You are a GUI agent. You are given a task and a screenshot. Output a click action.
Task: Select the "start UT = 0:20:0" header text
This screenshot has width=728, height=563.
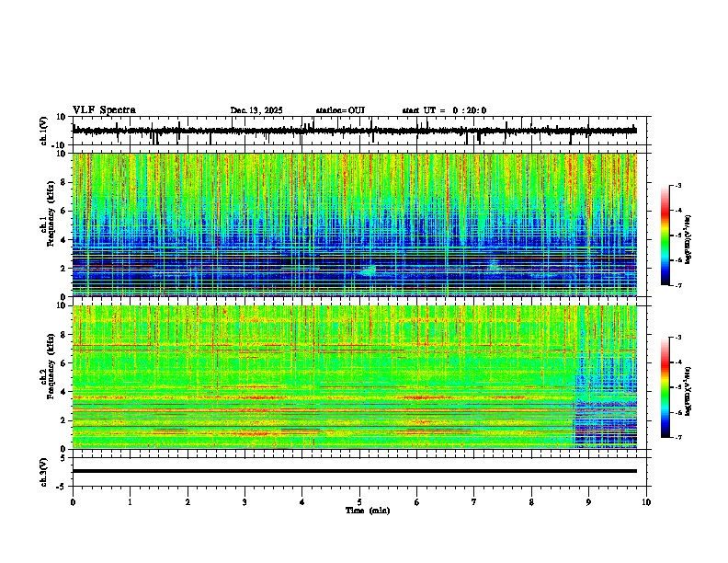(444, 110)
